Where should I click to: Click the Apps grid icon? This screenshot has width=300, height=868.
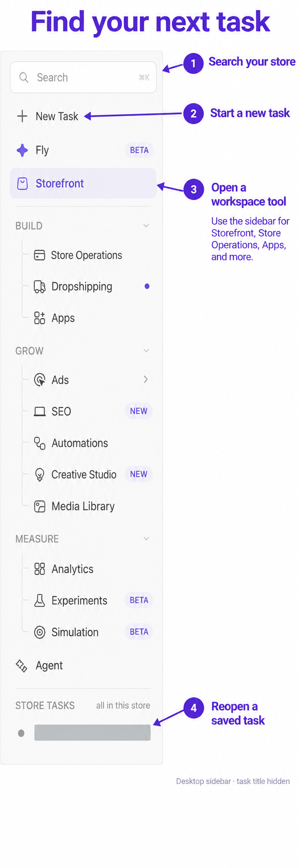point(39,318)
